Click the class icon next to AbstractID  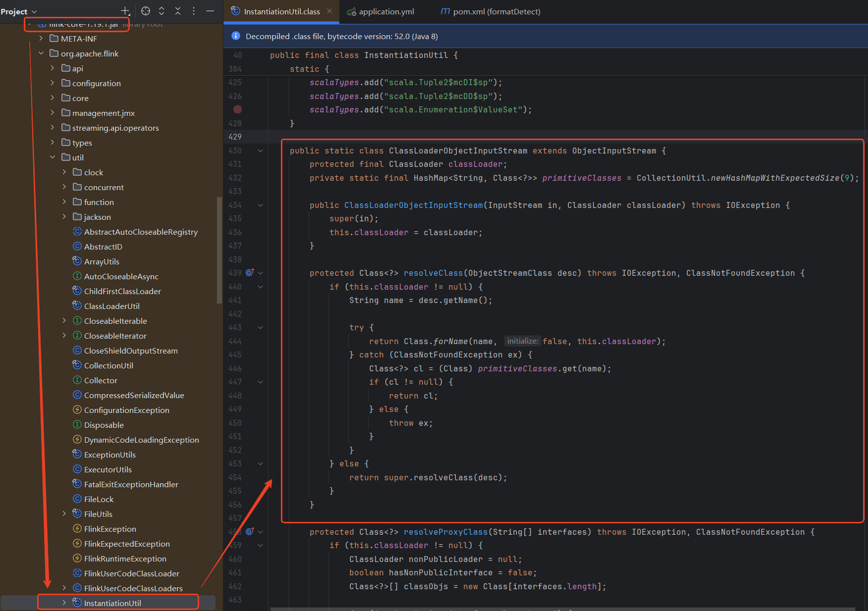77,246
